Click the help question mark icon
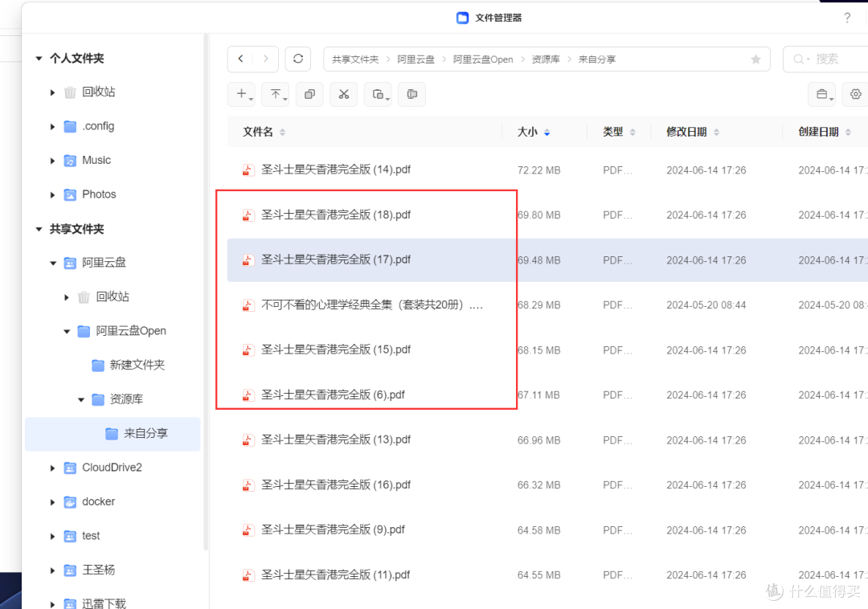 coord(847,18)
